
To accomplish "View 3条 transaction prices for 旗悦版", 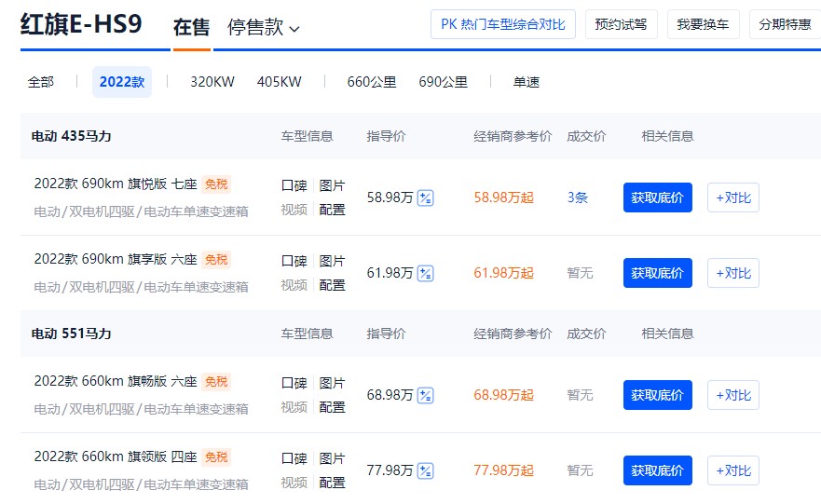I will 578,198.
